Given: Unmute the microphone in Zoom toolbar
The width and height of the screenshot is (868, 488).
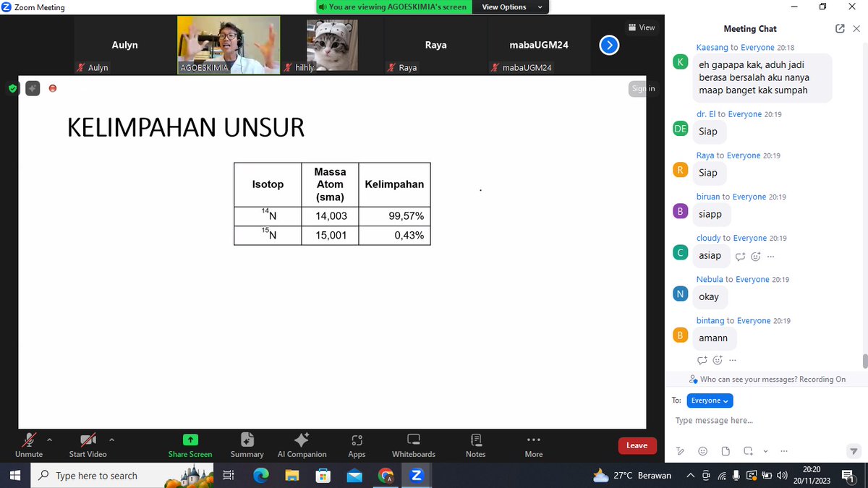Looking at the screenshot, I should point(29,445).
